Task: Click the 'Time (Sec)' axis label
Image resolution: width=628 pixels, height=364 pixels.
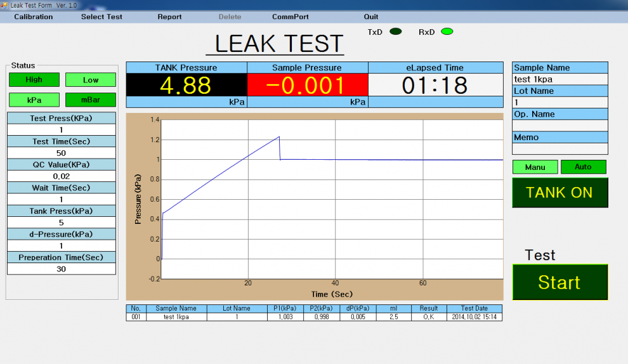Action: tap(332, 294)
